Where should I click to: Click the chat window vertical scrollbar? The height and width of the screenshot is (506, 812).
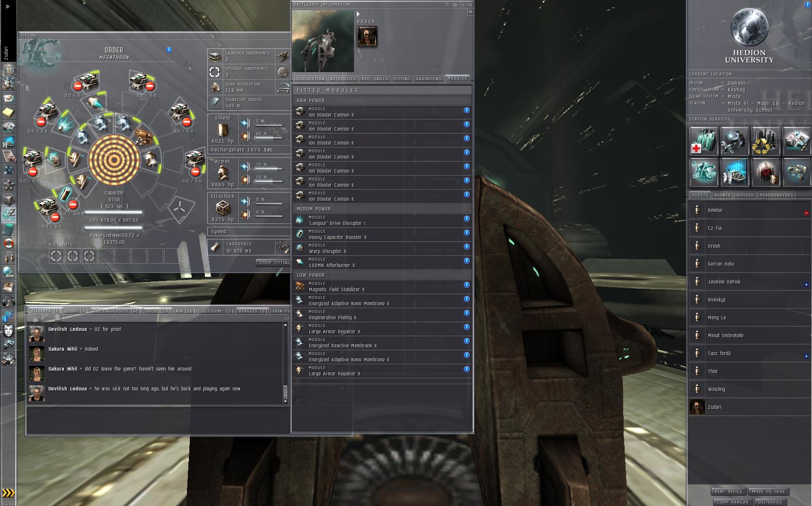point(285,363)
